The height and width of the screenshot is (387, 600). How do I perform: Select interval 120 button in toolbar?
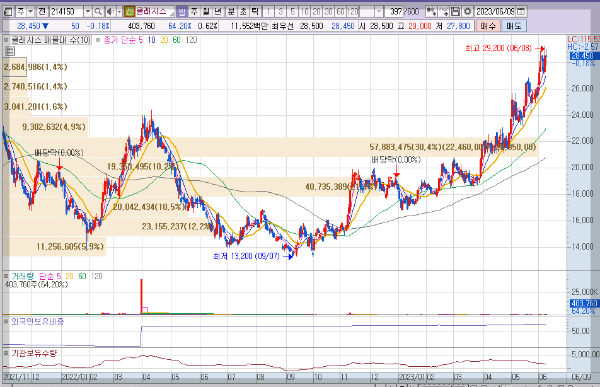[x=353, y=12]
